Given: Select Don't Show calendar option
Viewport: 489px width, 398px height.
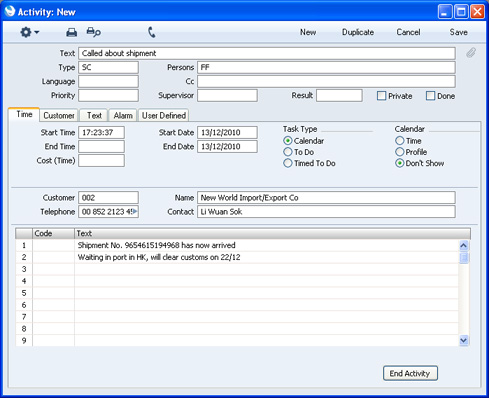Looking at the screenshot, I should click(x=399, y=163).
